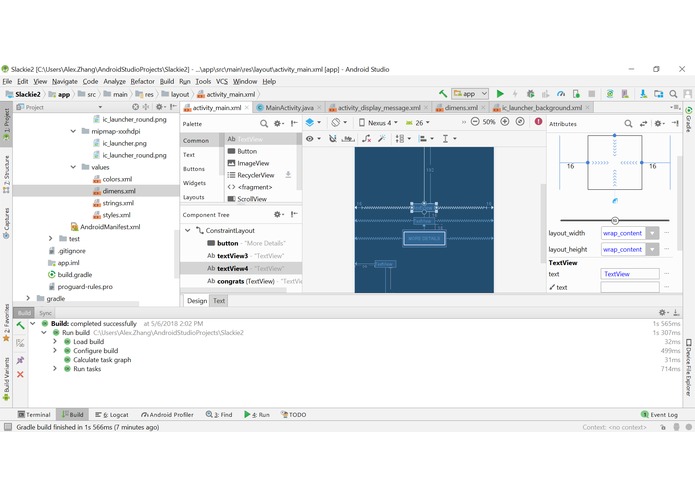Viewport: 695px width, 494px height.
Task: Click the text attribute field TextView
Action: (630, 274)
